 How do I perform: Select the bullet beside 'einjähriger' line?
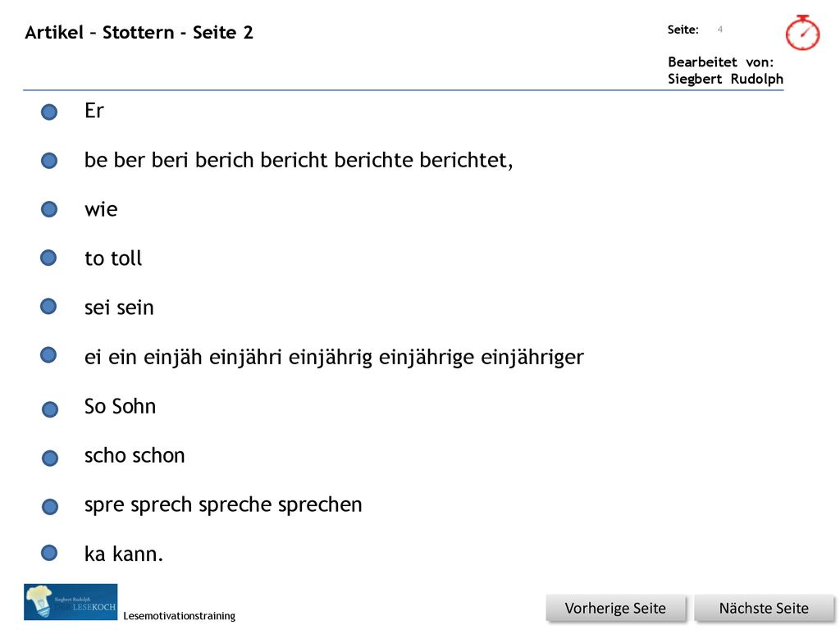pyautogui.click(x=48, y=354)
